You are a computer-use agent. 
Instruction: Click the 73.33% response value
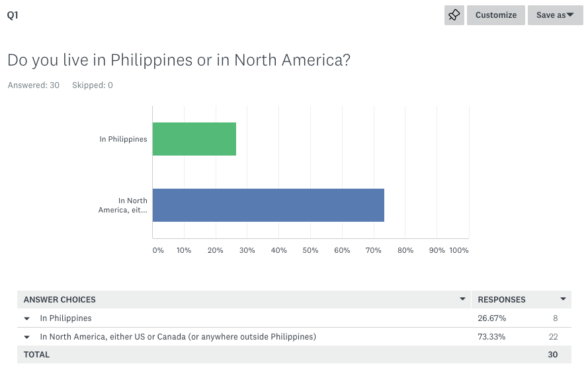[x=491, y=337]
